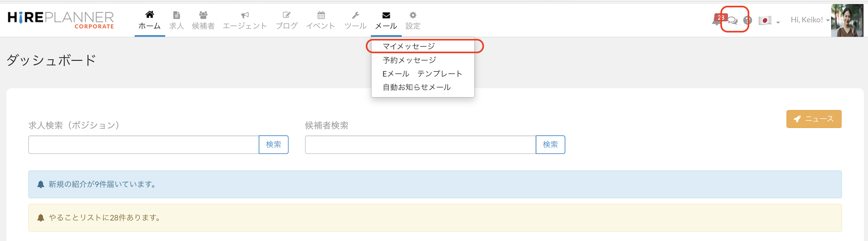Choose Eメール テンプレート menu entry
The height and width of the screenshot is (241, 868).
[422, 74]
